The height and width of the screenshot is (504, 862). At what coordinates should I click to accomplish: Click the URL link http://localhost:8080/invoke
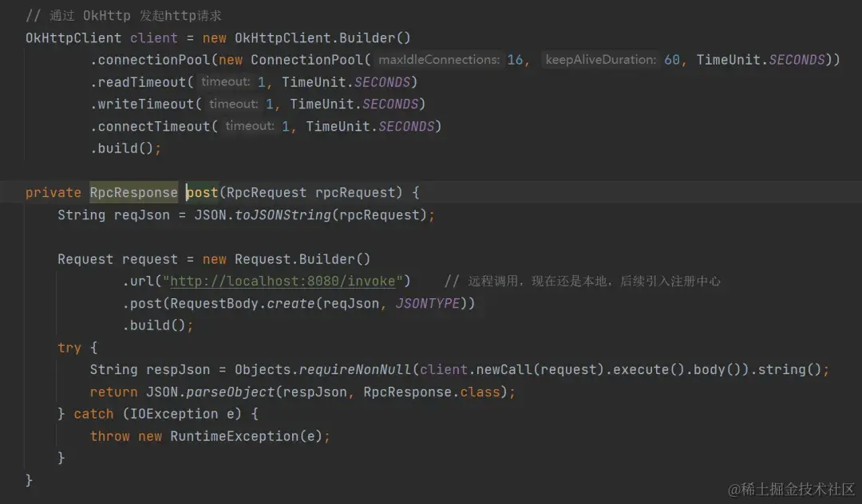[x=283, y=281]
